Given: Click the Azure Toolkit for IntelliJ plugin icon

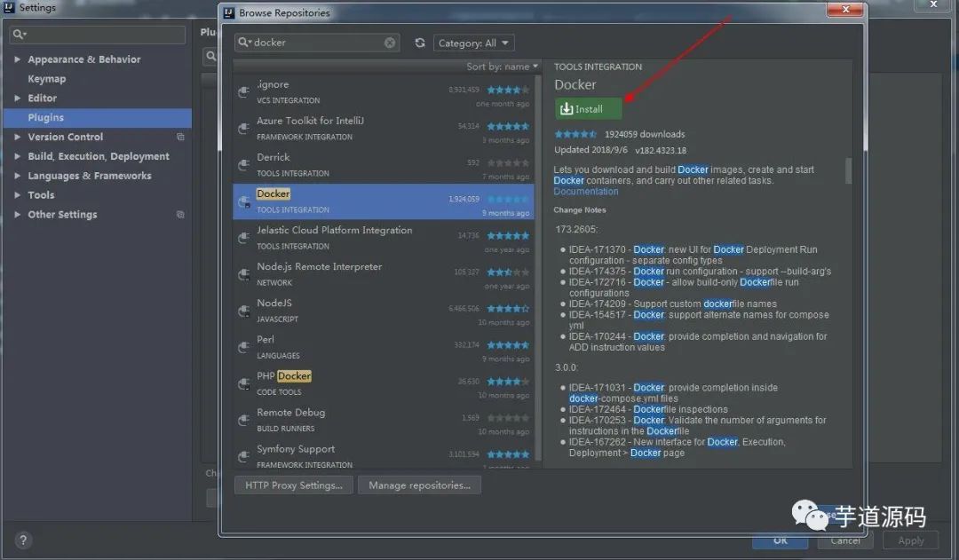Looking at the screenshot, I should coord(243,129).
